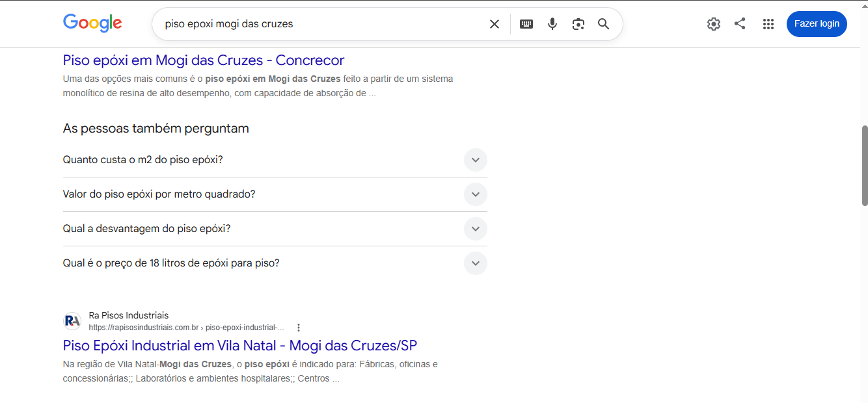This screenshot has width=868, height=403.
Task: Click the Fazer login button
Action: click(817, 24)
